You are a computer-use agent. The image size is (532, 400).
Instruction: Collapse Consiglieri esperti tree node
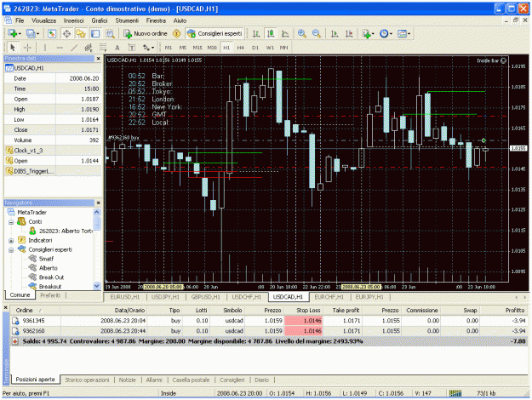tap(11, 249)
